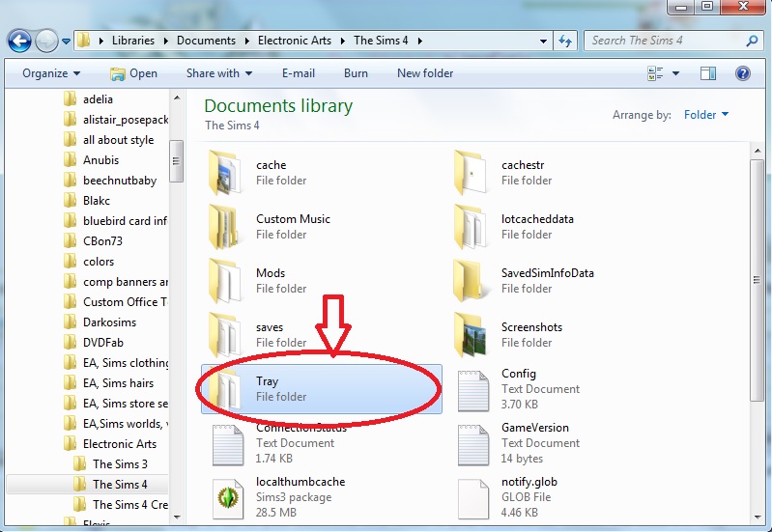Click E-mail in the toolbar

click(299, 73)
